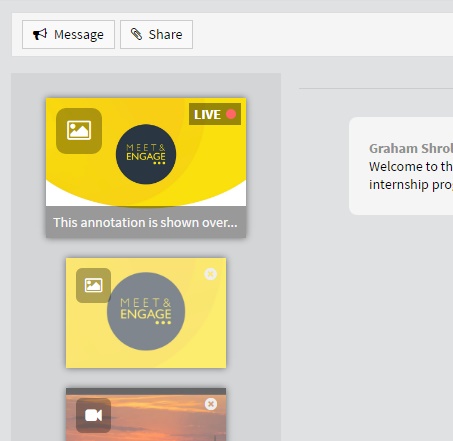
Task: Remove the sunset video annotation
Action: 210,404
